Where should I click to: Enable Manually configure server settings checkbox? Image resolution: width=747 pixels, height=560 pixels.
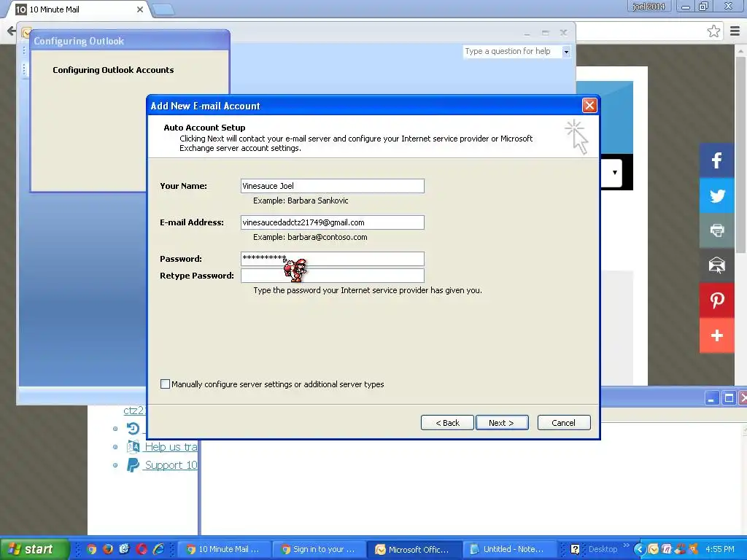tap(165, 384)
